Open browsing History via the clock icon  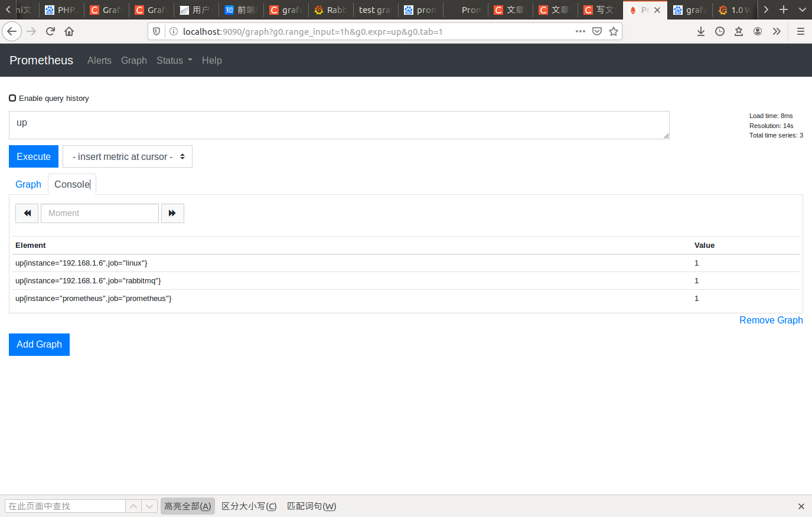tap(720, 31)
